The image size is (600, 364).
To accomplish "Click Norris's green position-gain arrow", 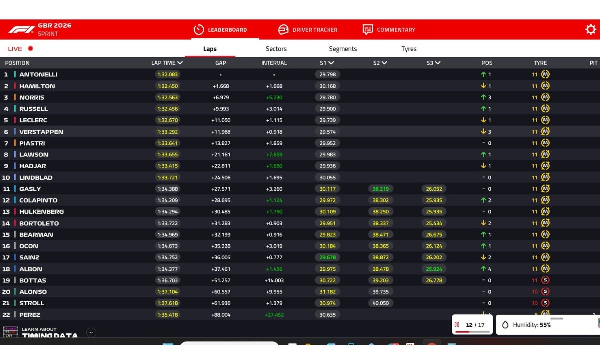I will coord(483,97).
